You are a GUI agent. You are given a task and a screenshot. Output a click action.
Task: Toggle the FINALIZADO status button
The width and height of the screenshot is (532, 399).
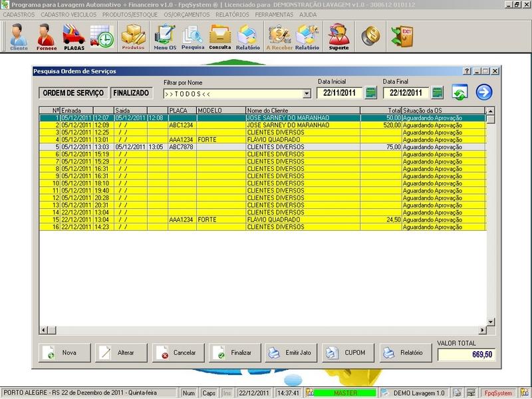(131, 93)
